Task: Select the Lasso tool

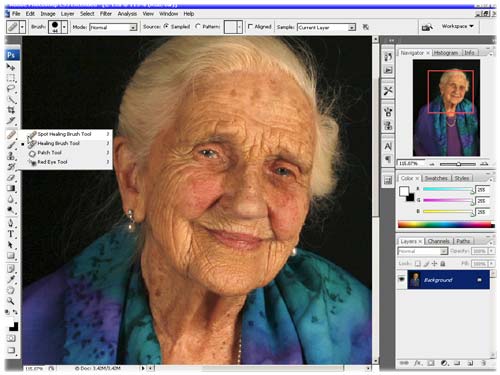Action: pos(11,89)
